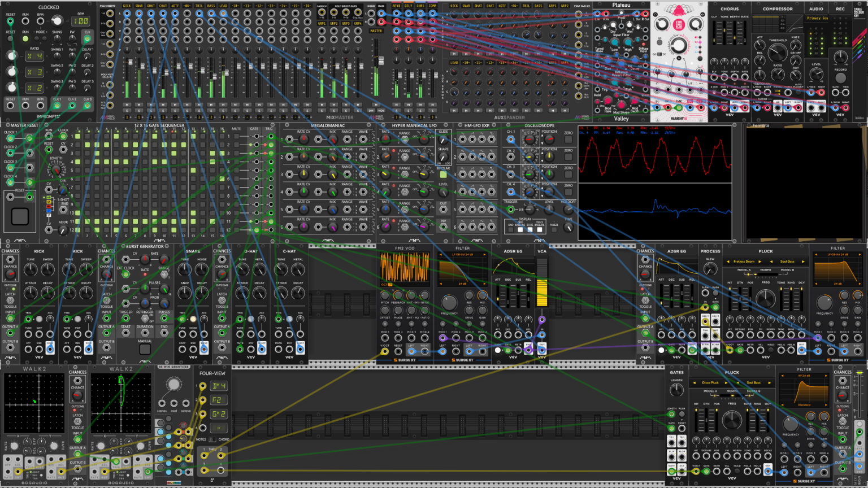Image resolution: width=868 pixels, height=488 pixels.
Task: Toggle INV button on Hyper Maniacal LFO
Action: (443, 228)
